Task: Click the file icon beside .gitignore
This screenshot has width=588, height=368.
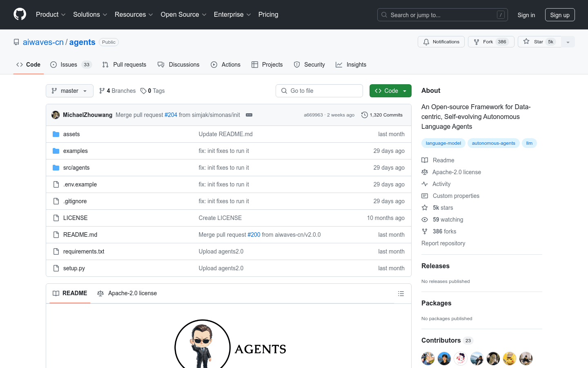Action: (56, 201)
